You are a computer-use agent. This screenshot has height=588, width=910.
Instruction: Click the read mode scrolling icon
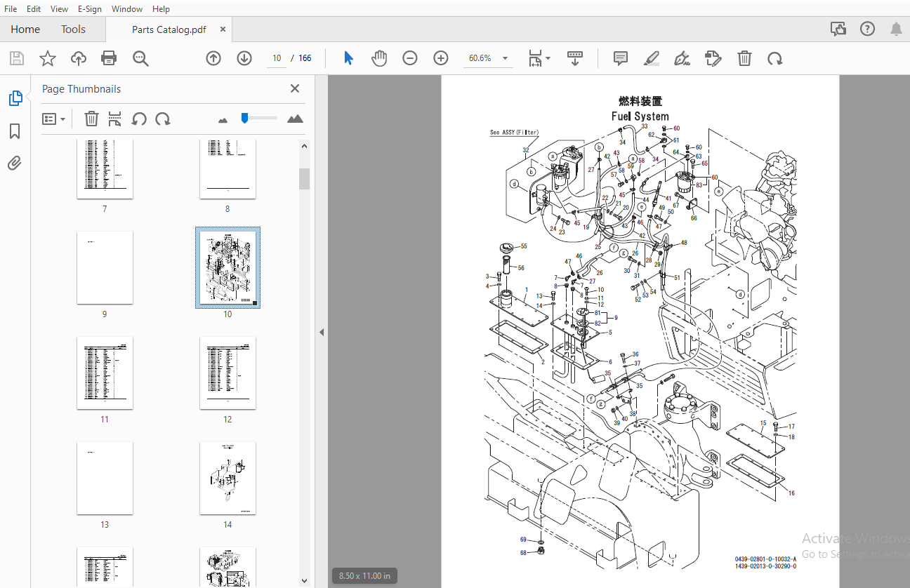tap(575, 58)
